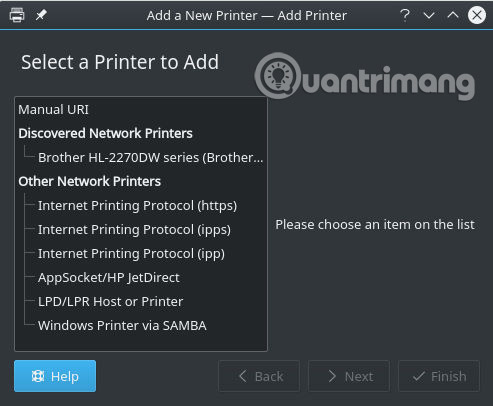This screenshot has width=493, height=406.
Task: Open the question mark context help
Action: point(405,15)
